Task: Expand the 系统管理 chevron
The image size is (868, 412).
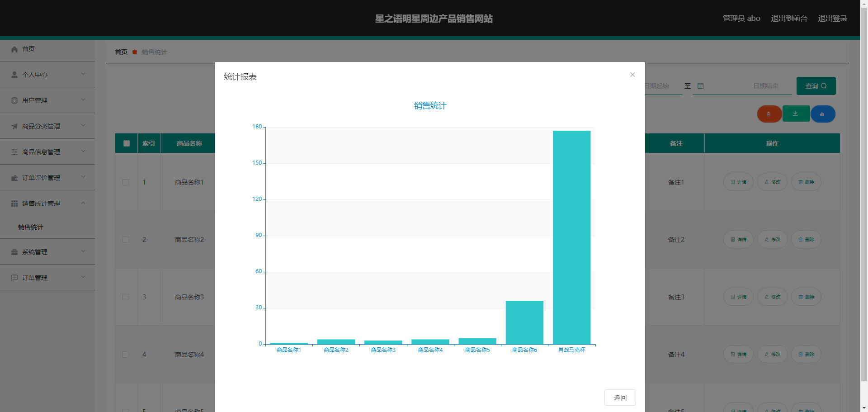Action: tap(83, 251)
